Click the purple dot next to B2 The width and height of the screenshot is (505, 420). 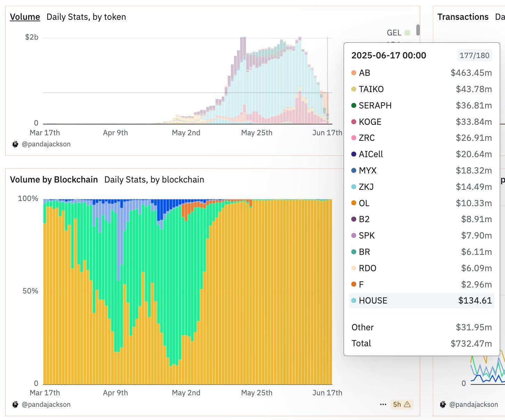click(354, 219)
